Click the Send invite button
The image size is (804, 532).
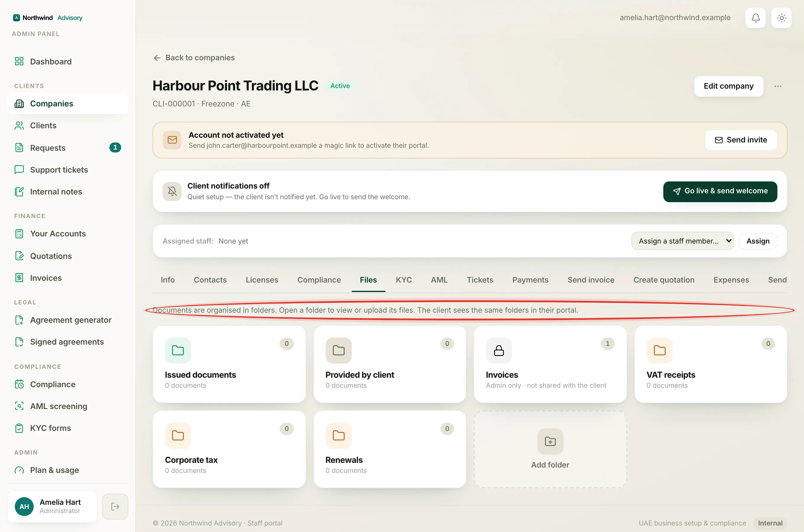click(740, 140)
